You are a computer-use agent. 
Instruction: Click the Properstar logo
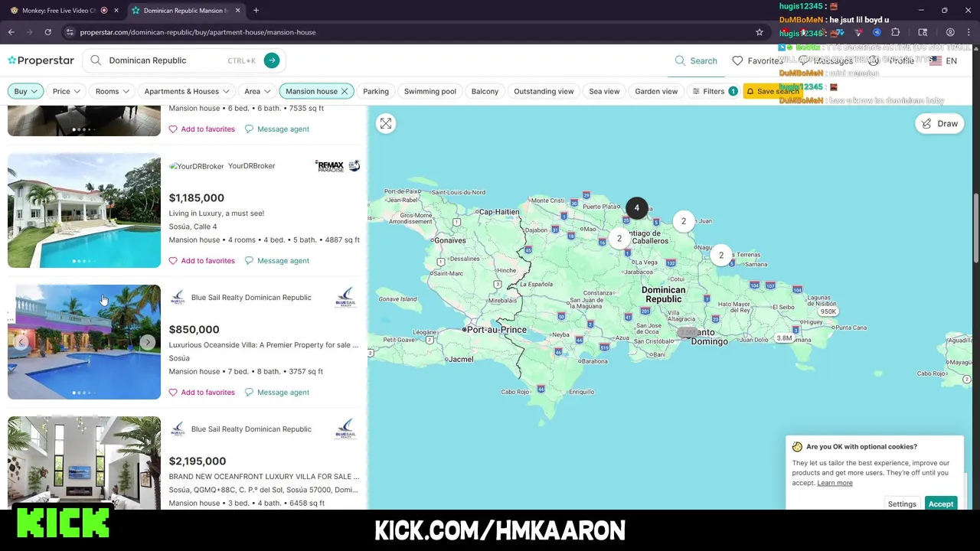tap(41, 60)
